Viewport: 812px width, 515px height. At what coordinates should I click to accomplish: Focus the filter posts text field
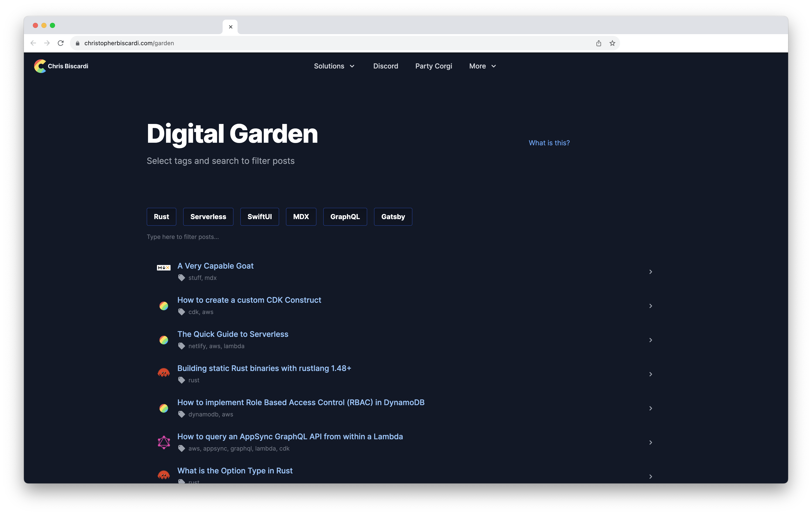tap(236, 237)
